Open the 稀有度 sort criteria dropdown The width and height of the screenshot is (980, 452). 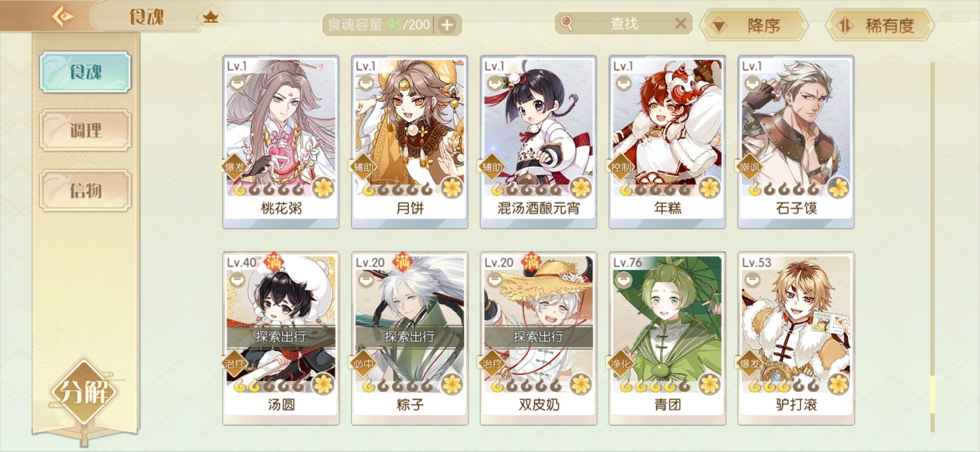pyautogui.click(x=880, y=26)
